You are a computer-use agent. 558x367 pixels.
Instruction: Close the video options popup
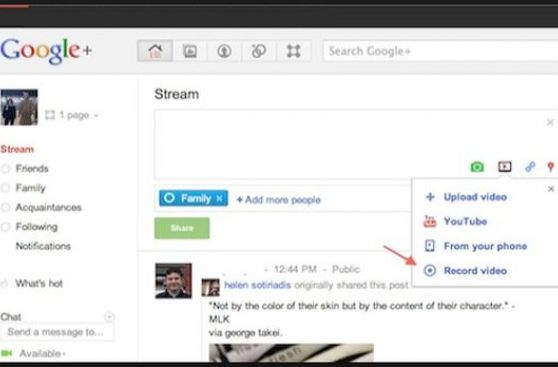tap(551, 189)
